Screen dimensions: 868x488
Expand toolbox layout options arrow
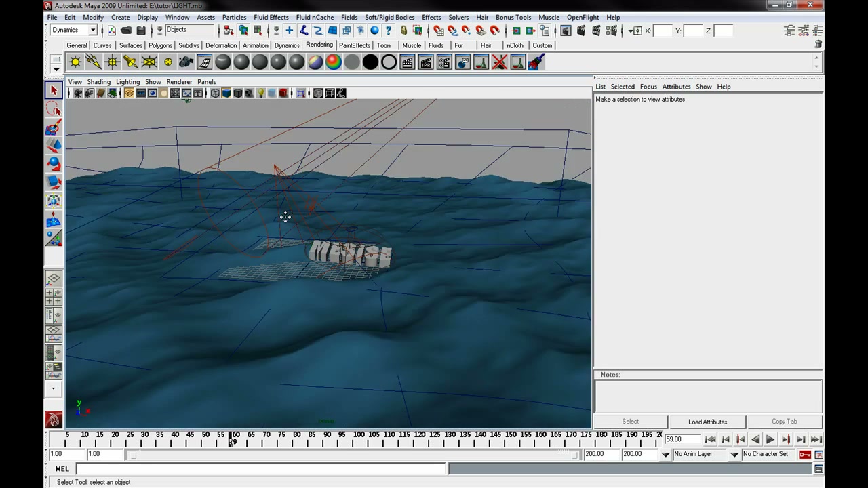tap(54, 389)
